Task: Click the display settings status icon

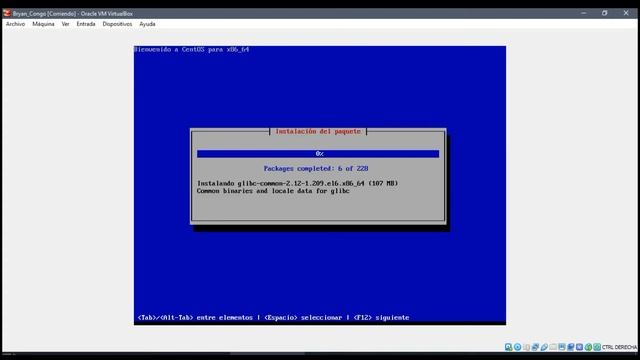Action: [562, 347]
